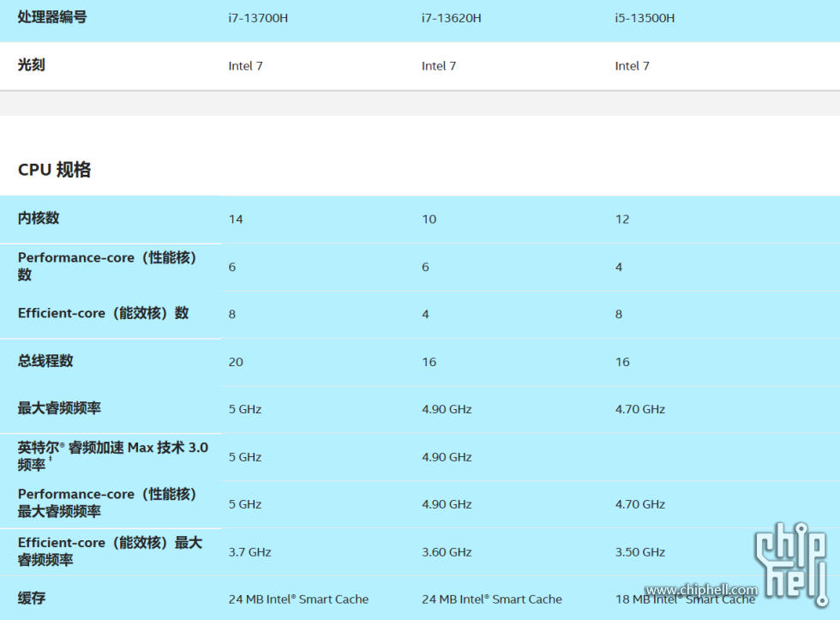Select 5 GHz in the 最大睿频频率 row

245,409
